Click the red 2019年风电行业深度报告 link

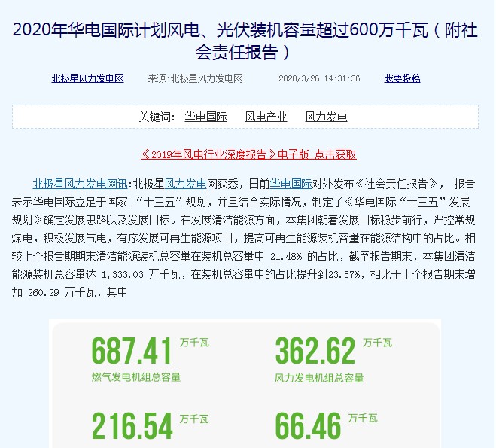pyautogui.click(x=248, y=154)
